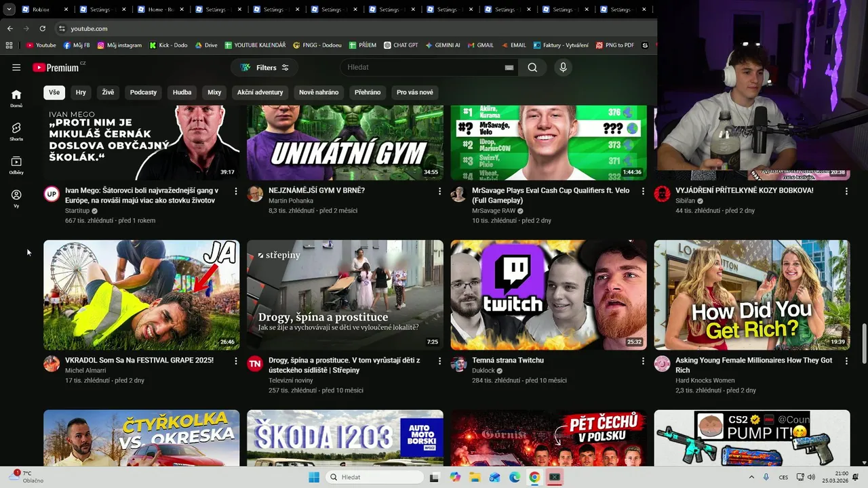This screenshot has height=488, width=868.
Task: Open the MrSavage RAW channel link
Action: point(494,211)
